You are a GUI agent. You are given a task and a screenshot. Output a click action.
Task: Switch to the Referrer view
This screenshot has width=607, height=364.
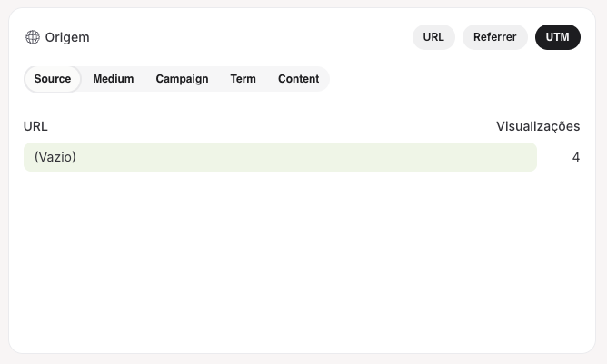[x=494, y=37]
